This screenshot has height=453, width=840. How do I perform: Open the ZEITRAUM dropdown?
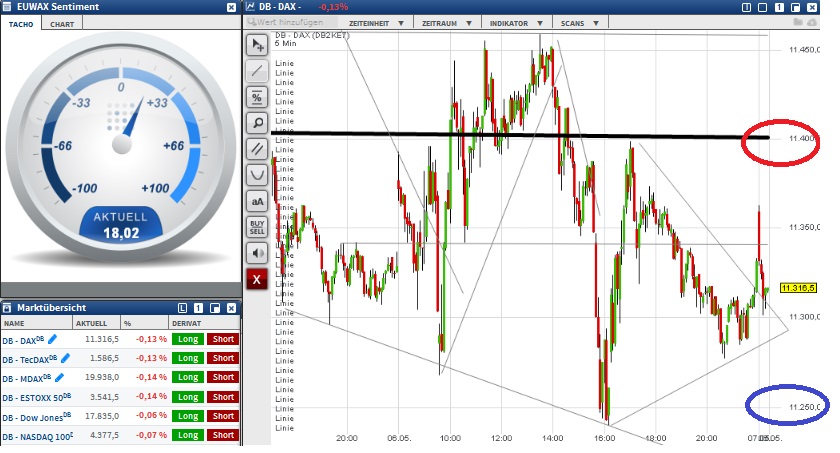tap(447, 23)
